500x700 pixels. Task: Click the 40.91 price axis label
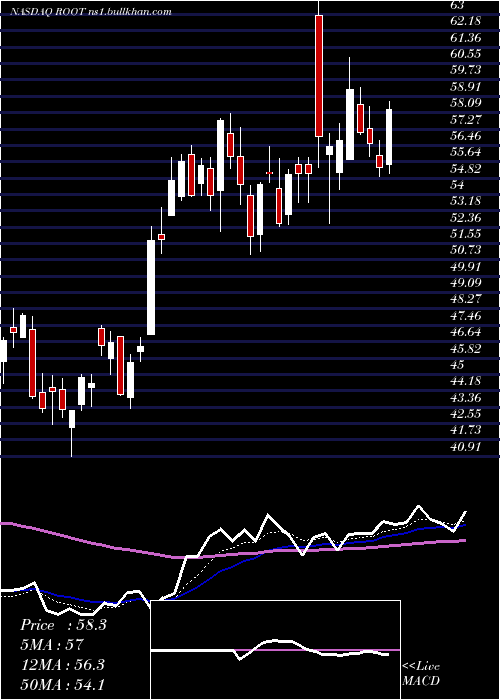coord(466,446)
